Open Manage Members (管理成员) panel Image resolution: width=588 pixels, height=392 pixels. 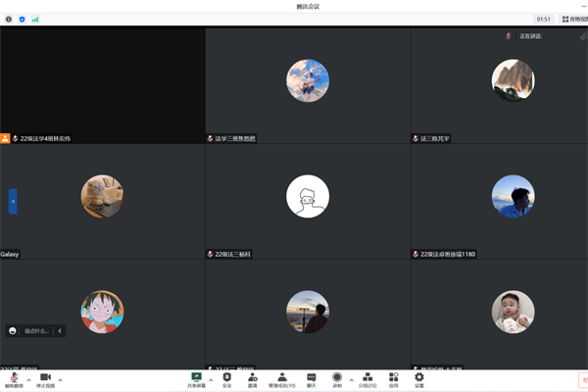tap(282, 378)
